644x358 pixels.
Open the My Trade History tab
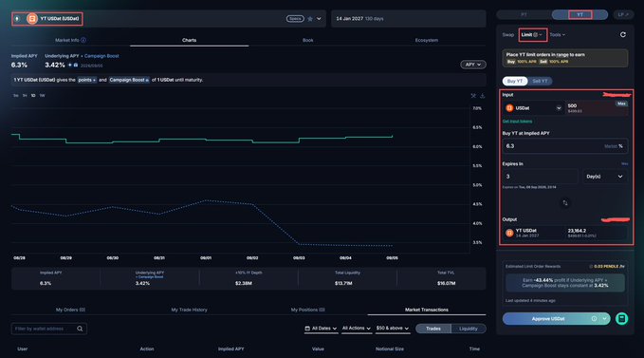pos(189,310)
